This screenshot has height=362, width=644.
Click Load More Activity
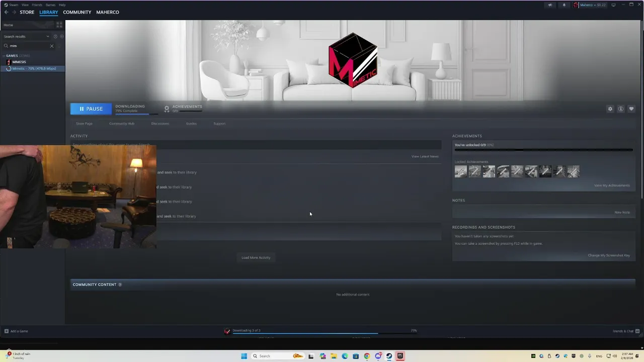click(x=256, y=257)
